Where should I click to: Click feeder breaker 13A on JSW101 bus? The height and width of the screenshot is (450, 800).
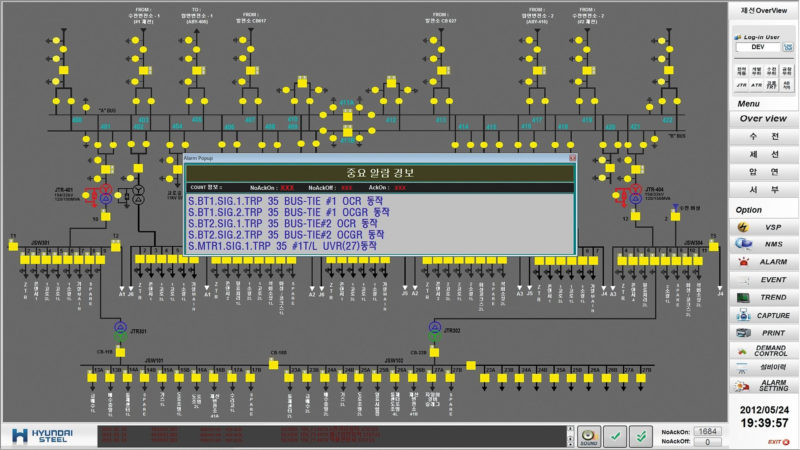pos(92,378)
